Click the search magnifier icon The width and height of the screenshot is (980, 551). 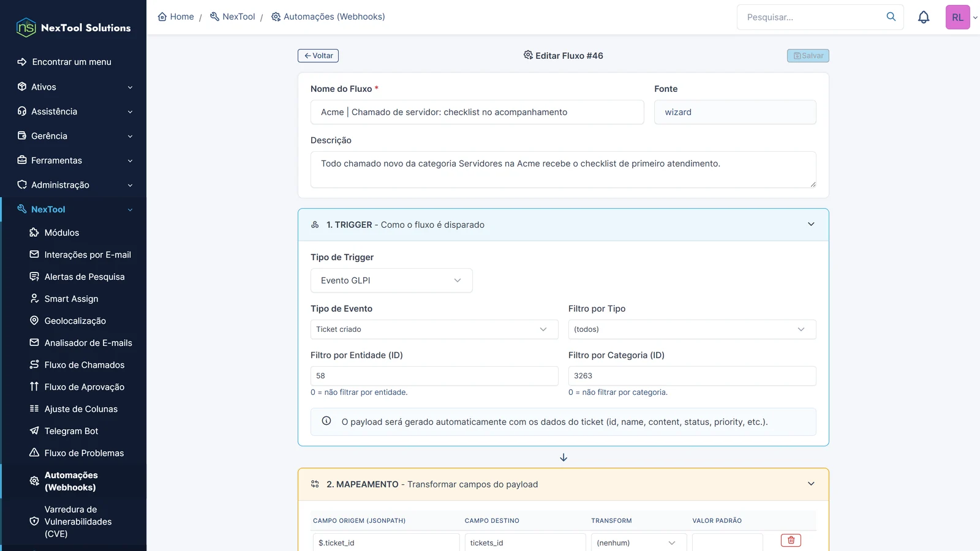891,17
